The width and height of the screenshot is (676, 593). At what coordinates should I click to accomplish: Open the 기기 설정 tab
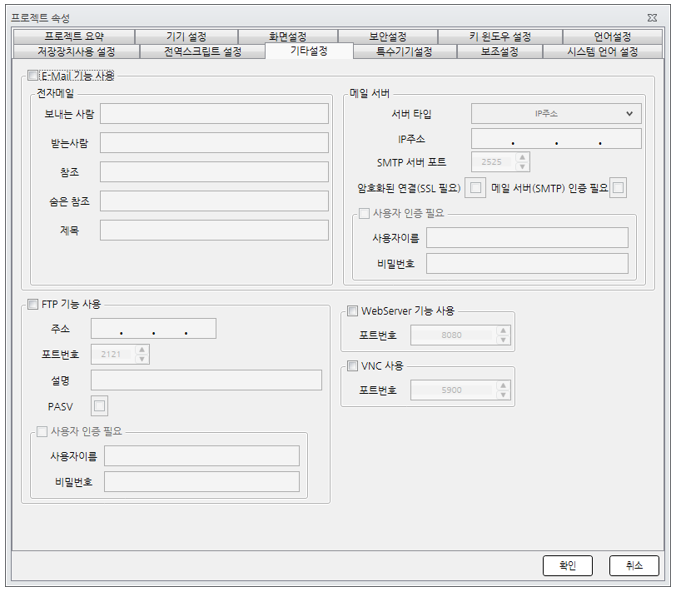[x=186, y=37]
